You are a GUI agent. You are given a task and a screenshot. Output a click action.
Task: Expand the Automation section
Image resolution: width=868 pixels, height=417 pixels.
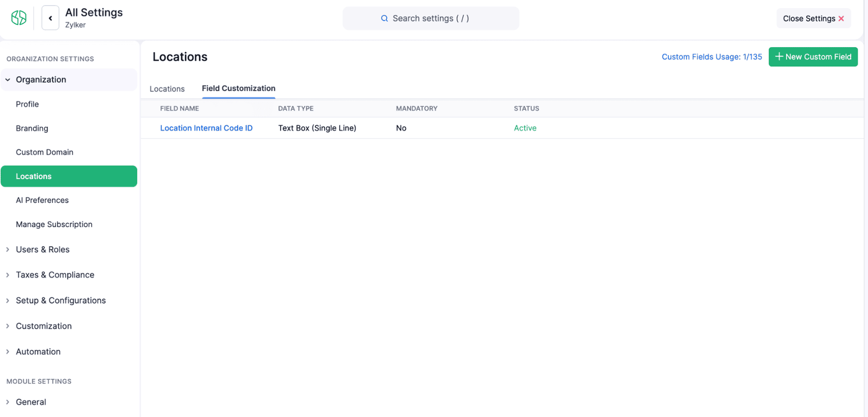coord(8,351)
